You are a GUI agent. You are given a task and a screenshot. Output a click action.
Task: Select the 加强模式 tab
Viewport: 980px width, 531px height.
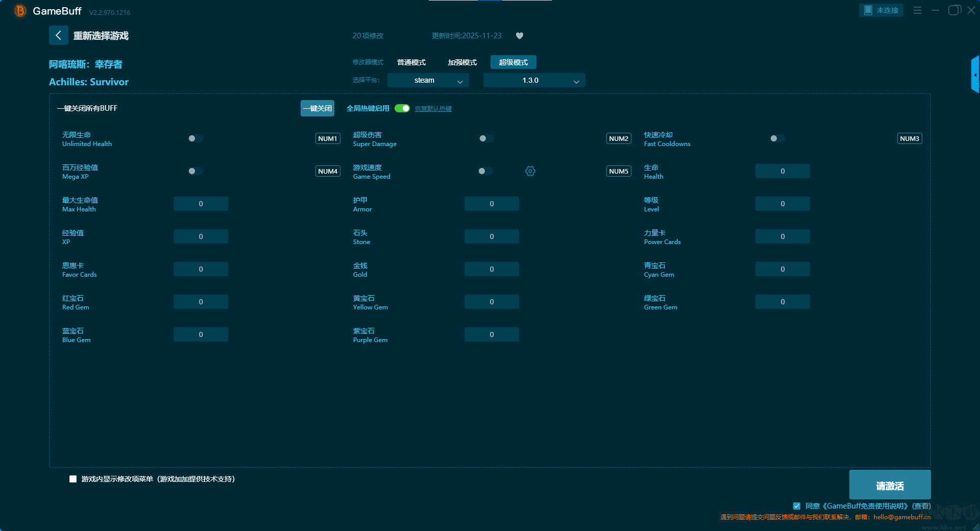pyautogui.click(x=462, y=62)
